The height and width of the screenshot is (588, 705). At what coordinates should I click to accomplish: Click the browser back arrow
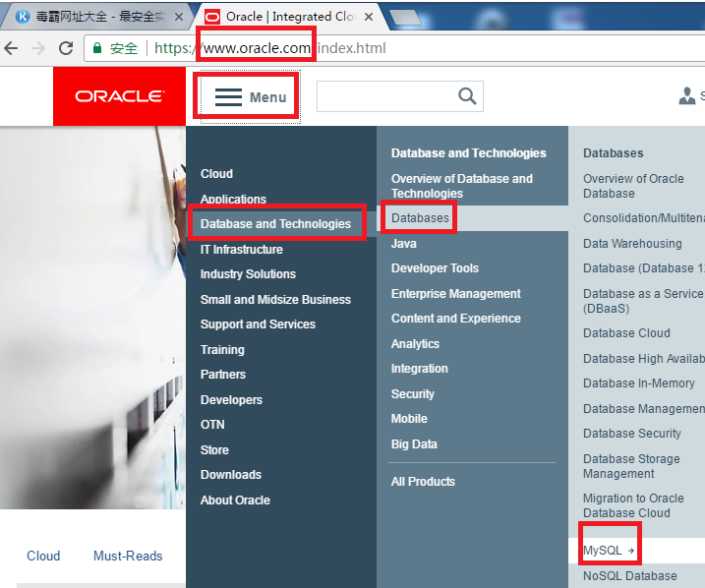[11, 48]
